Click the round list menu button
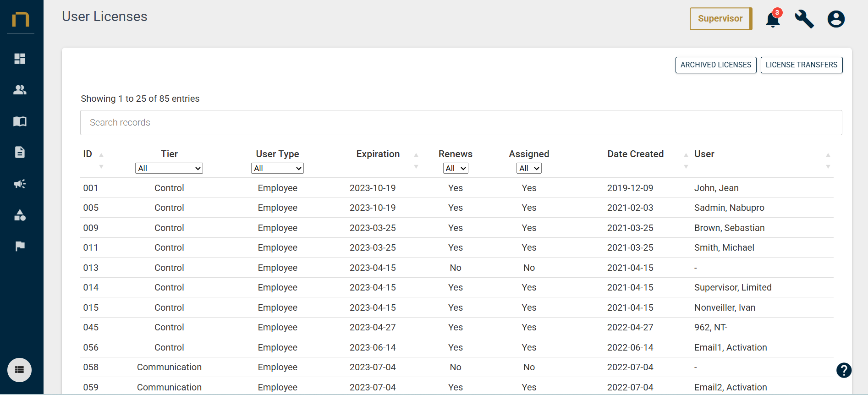 tap(19, 370)
